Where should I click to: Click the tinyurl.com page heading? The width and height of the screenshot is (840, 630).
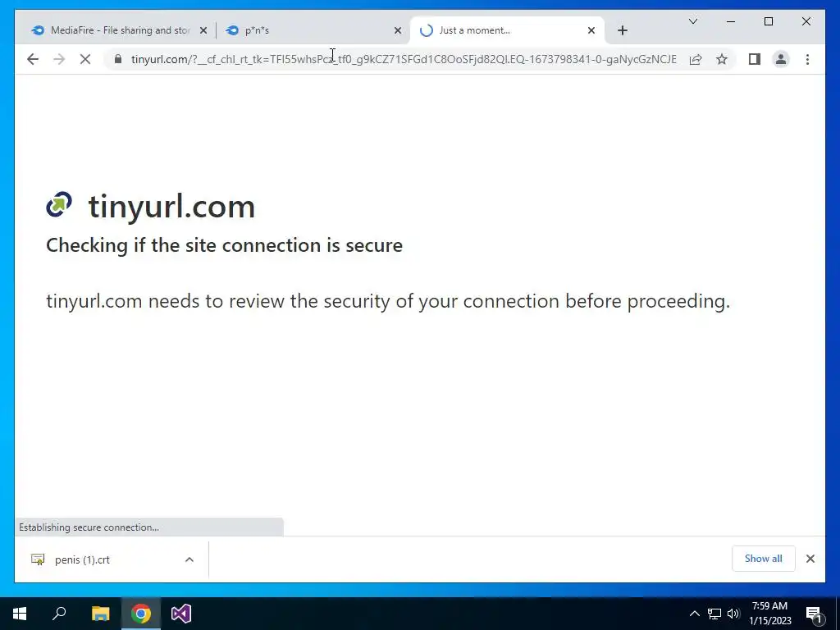[171, 207]
